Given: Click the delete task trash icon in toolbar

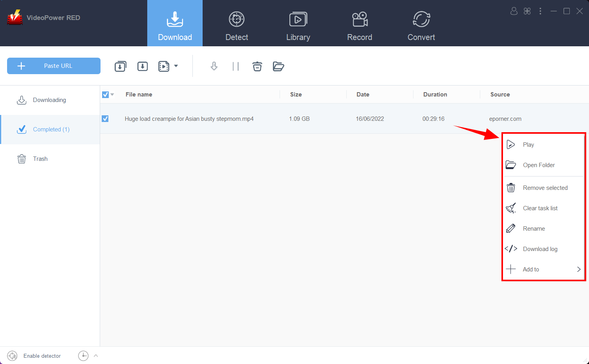Looking at the screenshot, I should tap(257, 66).
